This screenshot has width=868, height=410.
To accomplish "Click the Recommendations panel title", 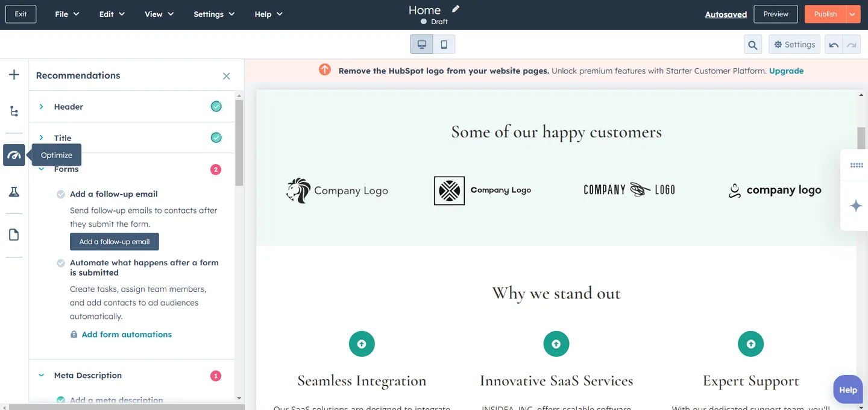I will (78, 75).
